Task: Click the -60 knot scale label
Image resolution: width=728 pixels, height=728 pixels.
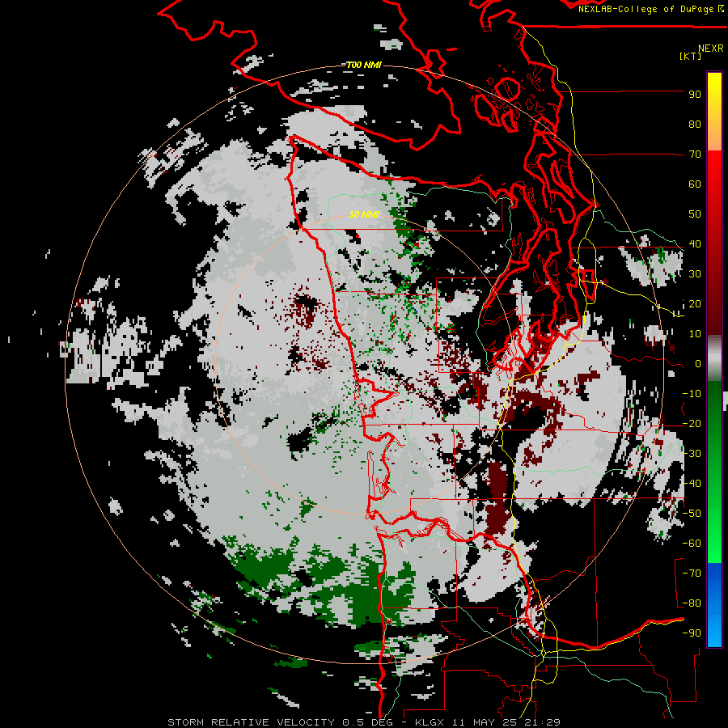Action: (x=692, y=544)
